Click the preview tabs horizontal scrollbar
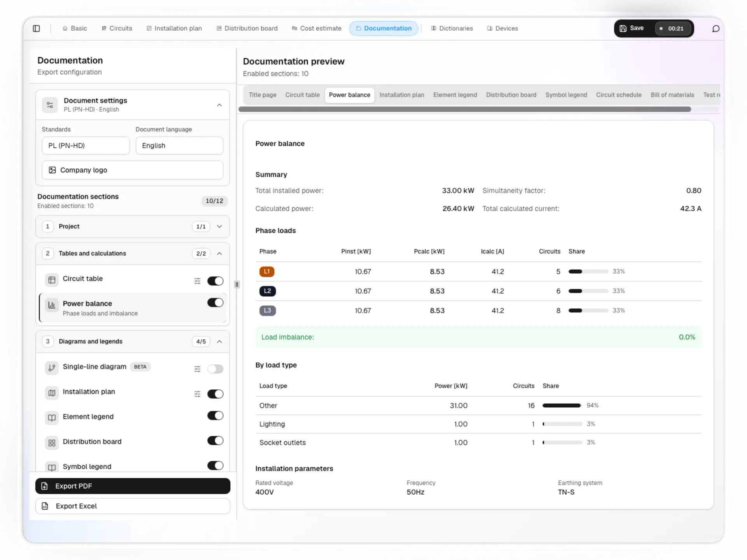 coord(465,109)
